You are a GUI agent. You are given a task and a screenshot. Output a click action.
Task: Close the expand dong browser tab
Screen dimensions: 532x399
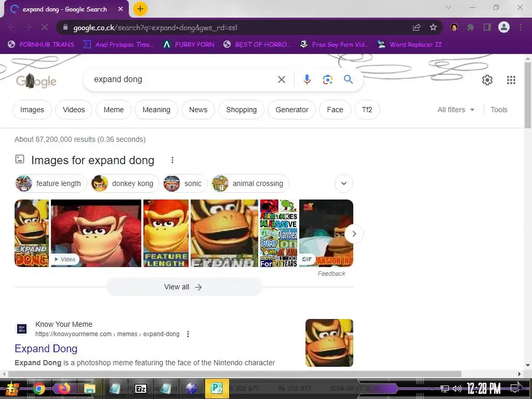pos(121,9)
